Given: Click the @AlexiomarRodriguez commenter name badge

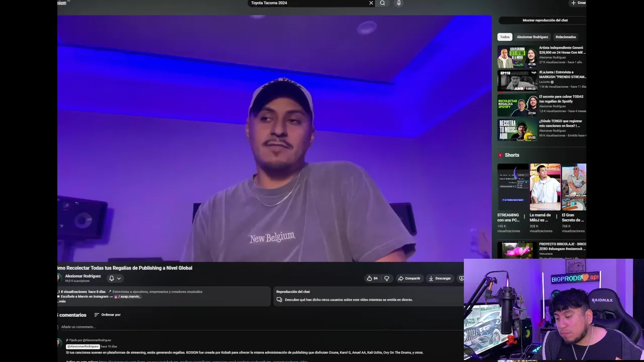Looking at the screenshot, I should point(83,346).
